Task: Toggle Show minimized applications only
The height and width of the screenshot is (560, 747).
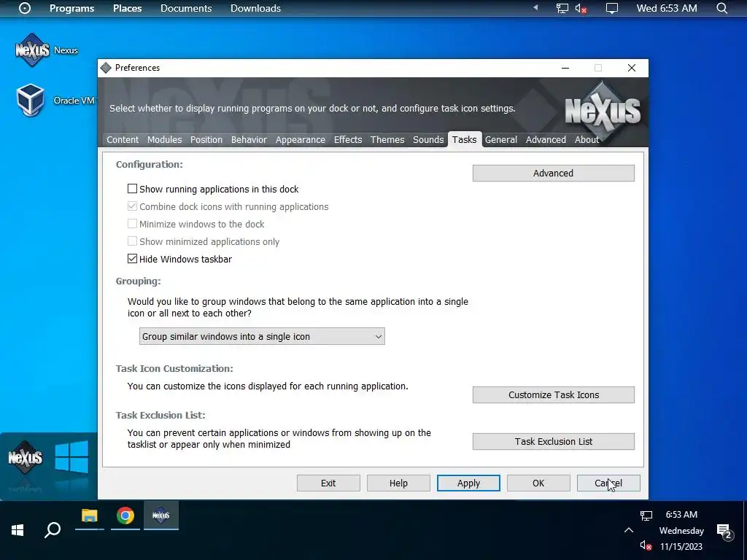Action: tap(132, 241)
